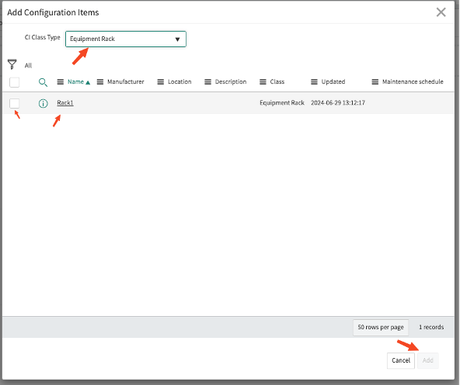Viewport: 460px width, 385px height.
Task: Open Maintenance schedule column options icon
Action: pyautogui.click(x=375, y=82)
